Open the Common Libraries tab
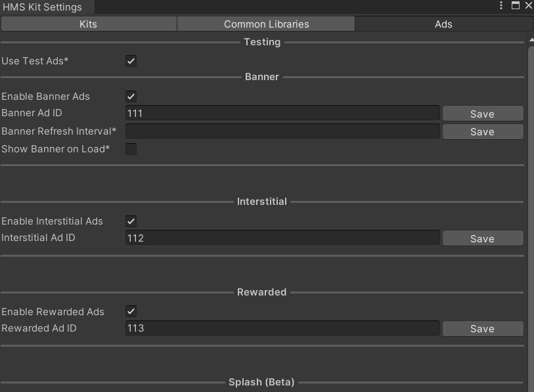The height and width of the screenshot is (392, 534). 265,24
